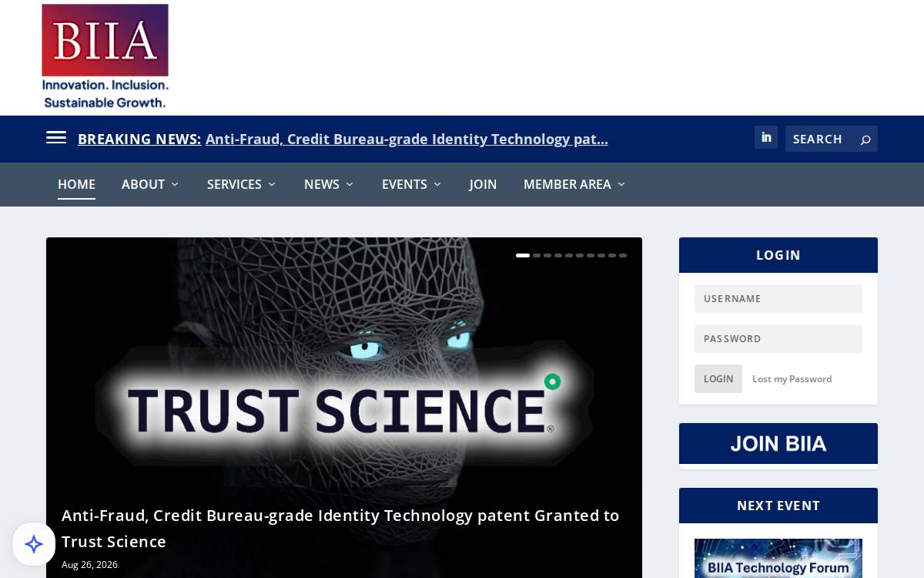924x578 pixels.
Task: Expand the Events dropdown arrow
Action: click(437, 184)
